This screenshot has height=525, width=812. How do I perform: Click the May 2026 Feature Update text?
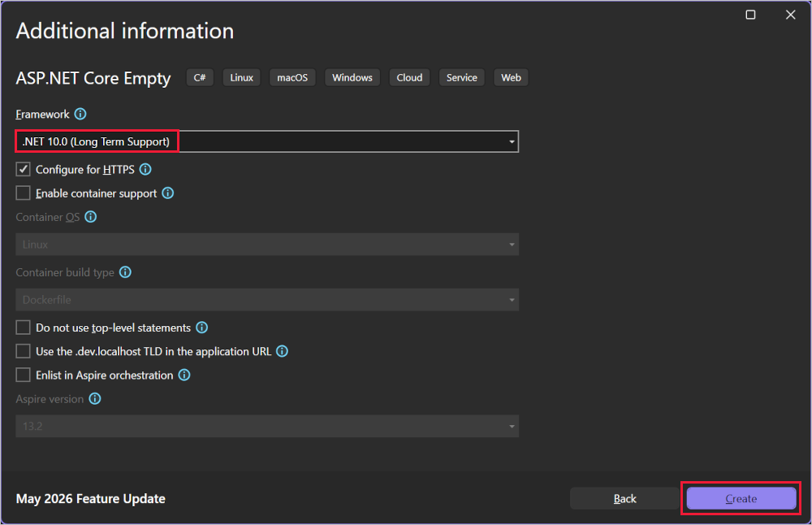click(91, 498)
